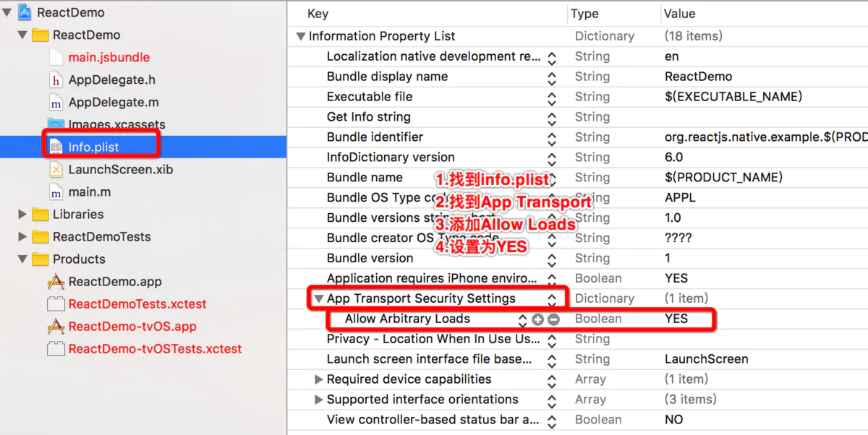Click plus button on Allow Arbitrary Loads row
Image resolution: width=868 pixels, height=435 pixels.
(x=537, y=319)
